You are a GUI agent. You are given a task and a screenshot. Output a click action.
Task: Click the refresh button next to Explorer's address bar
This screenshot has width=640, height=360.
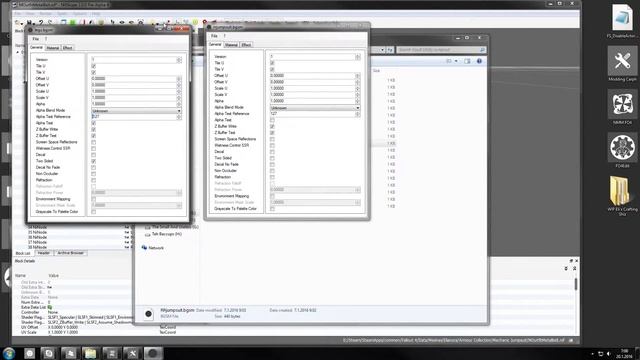pyautogui.click(x=390, y=50)
